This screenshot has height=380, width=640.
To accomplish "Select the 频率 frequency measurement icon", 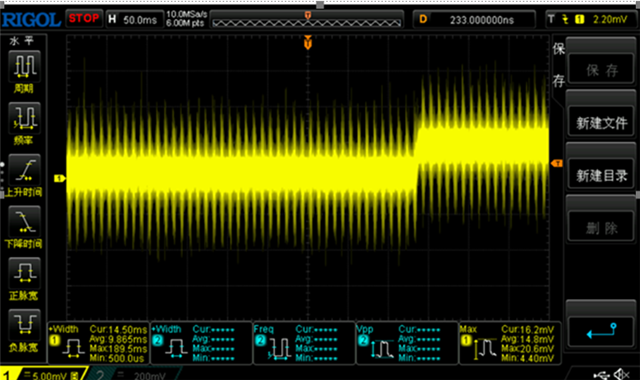I will pyautogui.click(x=24, y=118).
